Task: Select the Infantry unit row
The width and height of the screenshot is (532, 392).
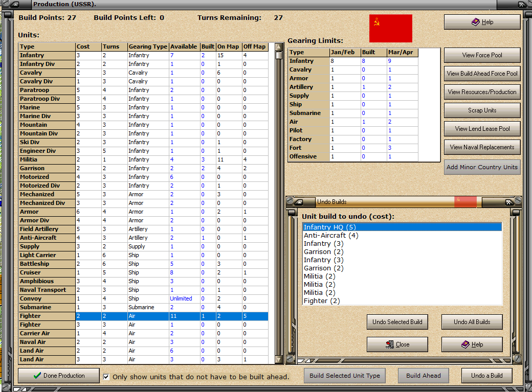Action: [143, 55]
